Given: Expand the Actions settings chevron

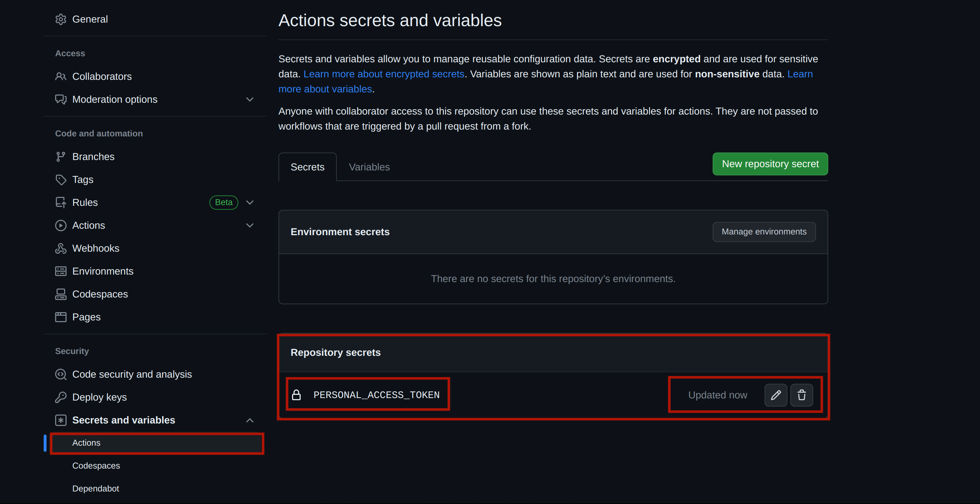Looking at the screenshot, I should [249, 225].
